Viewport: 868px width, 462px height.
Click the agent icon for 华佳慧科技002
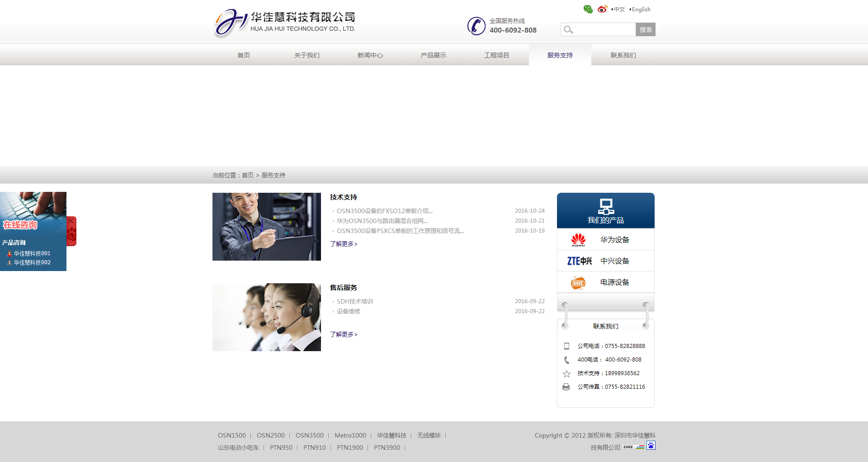tap(9, 263)
